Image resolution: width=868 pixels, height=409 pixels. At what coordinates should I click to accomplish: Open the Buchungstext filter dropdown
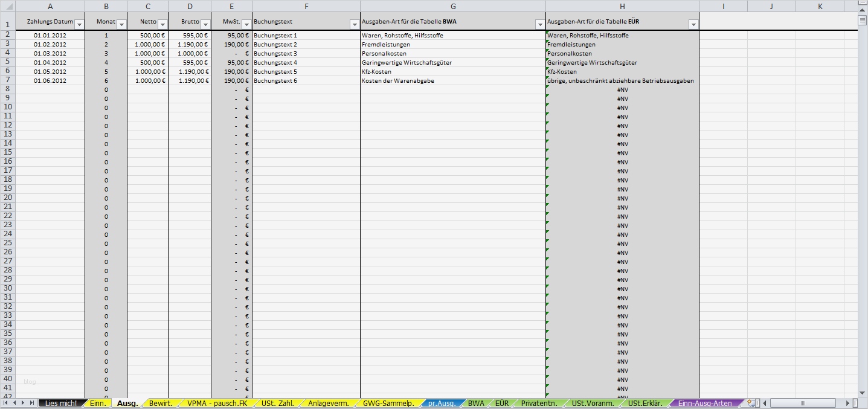(355, 24)
